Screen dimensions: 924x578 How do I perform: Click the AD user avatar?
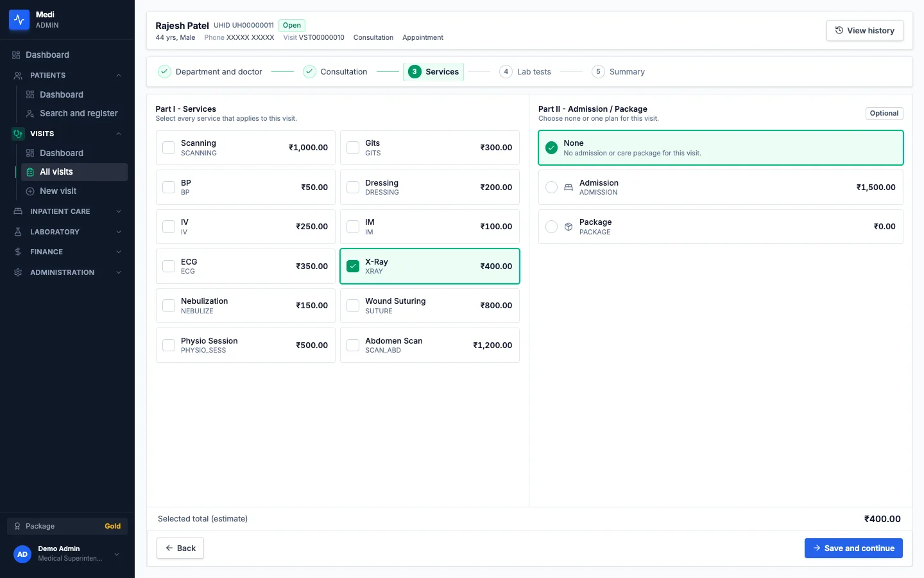click(22, 554)
